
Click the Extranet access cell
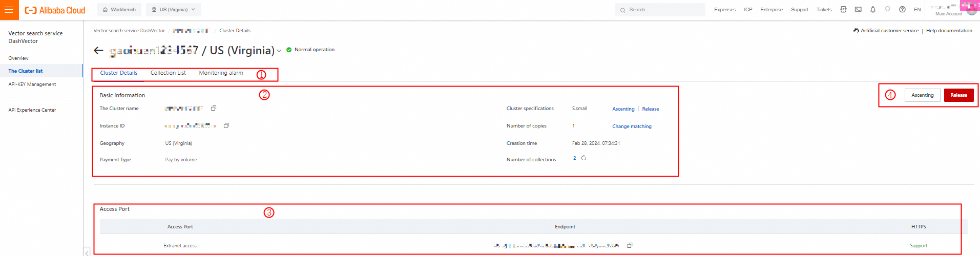(180, 246)
